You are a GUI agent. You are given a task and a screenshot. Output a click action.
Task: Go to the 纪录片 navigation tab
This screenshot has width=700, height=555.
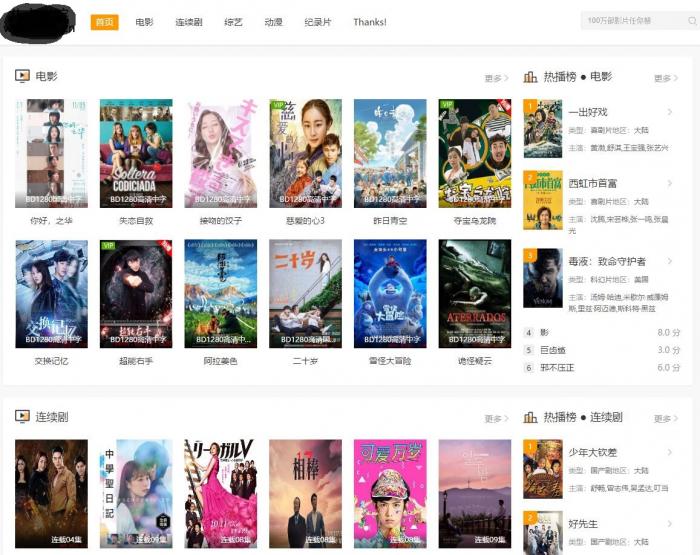[319, 22]
